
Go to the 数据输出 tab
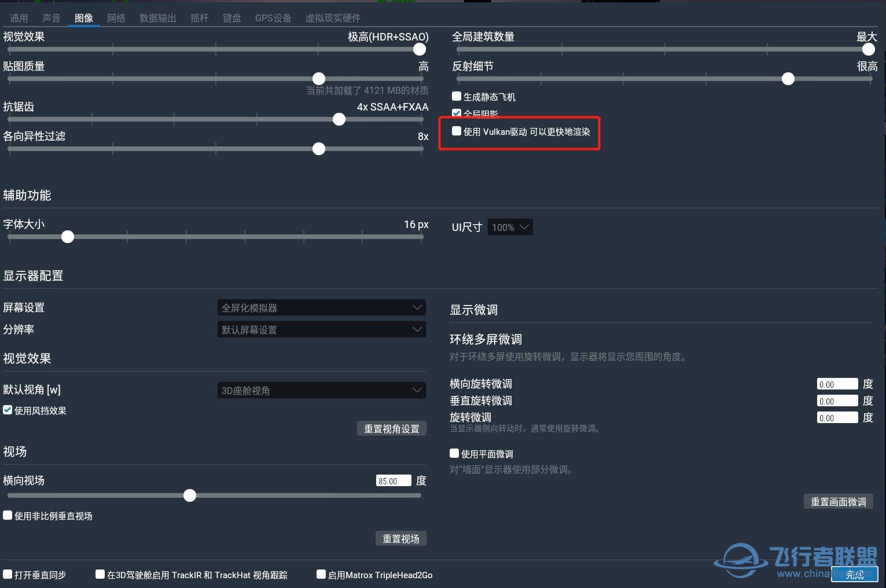tap(157, 18)
